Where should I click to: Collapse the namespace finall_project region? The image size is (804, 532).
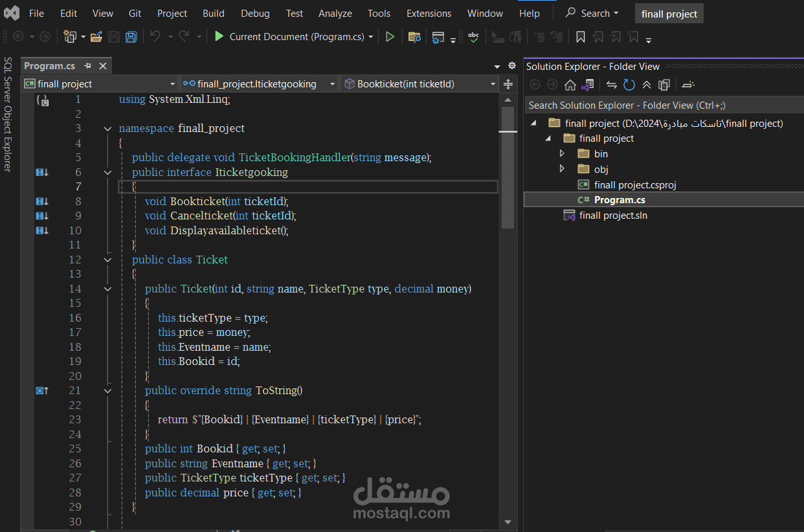107,129
